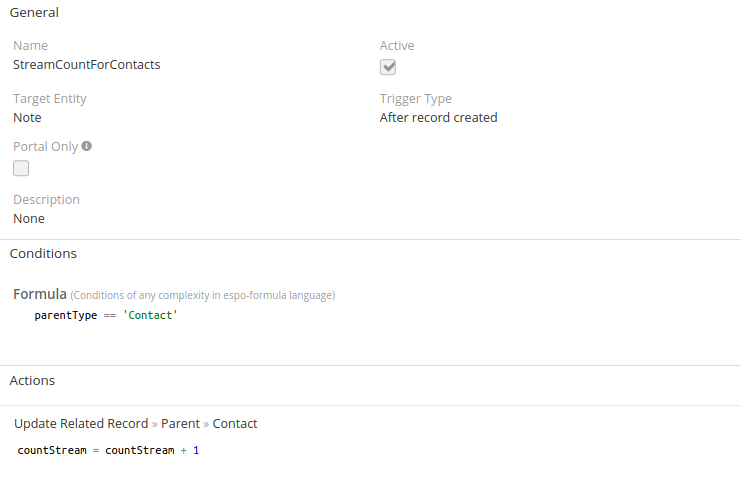Click the Contact text in action path
The image size is (741, 493).
pos(235,424)
